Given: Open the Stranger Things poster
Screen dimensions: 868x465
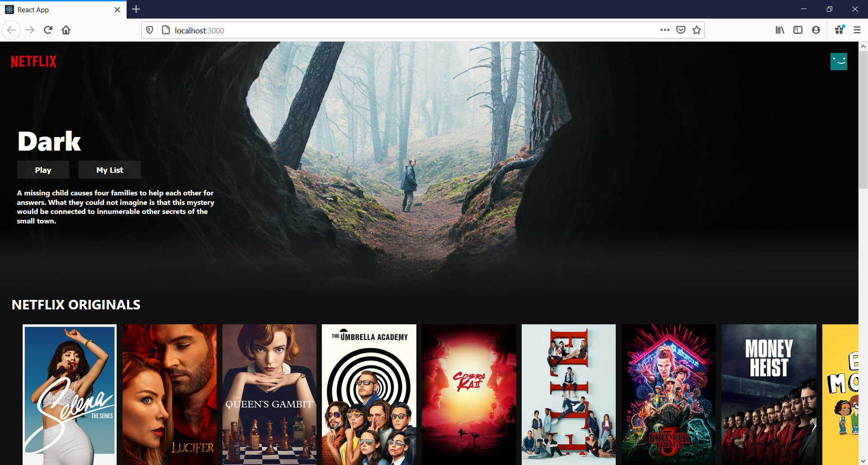Looking at the screenshot, I should tap(669, 394).
